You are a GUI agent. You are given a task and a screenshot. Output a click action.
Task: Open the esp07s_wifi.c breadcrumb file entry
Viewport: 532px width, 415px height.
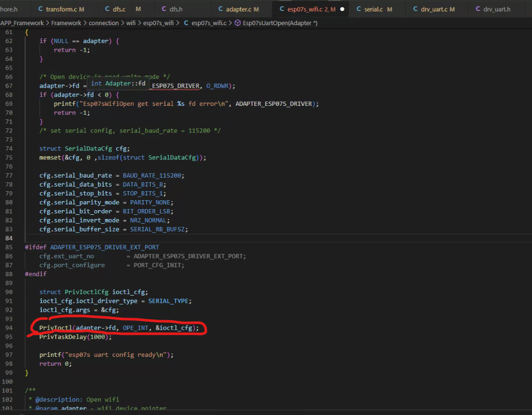click(x=209, y=23)
